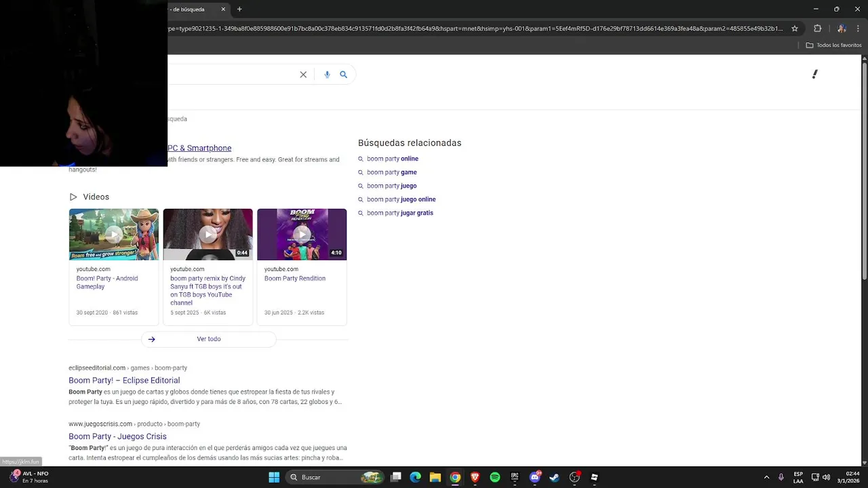Play the boom party remix 0:44 thumbnail

tap(208, 235)
